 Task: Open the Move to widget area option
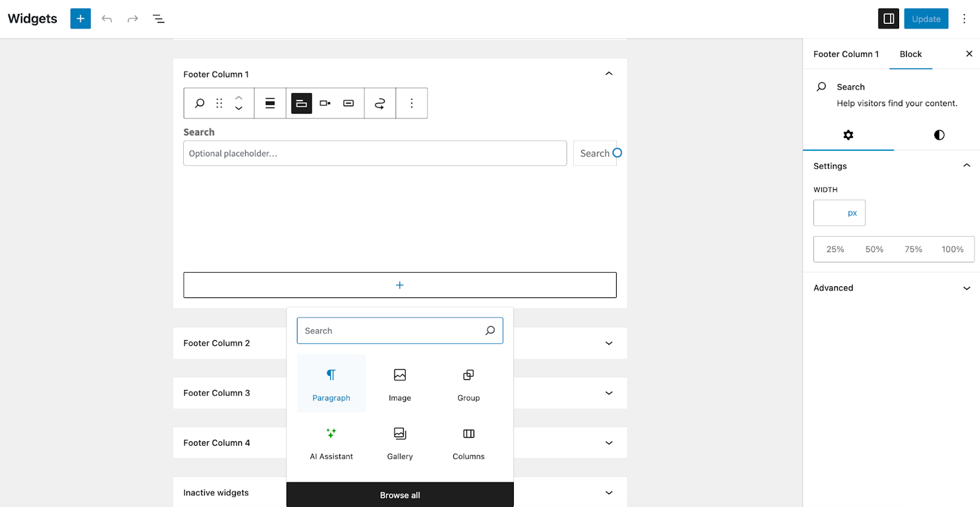[380, 103]
